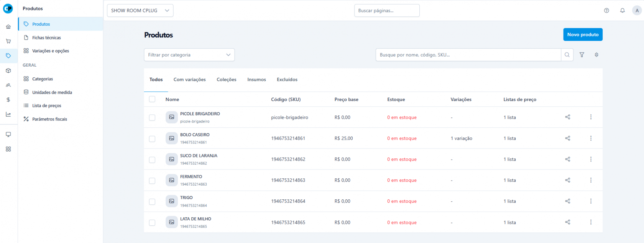
Task: Click the Novo produto button
Action: (x=583, y=34)
